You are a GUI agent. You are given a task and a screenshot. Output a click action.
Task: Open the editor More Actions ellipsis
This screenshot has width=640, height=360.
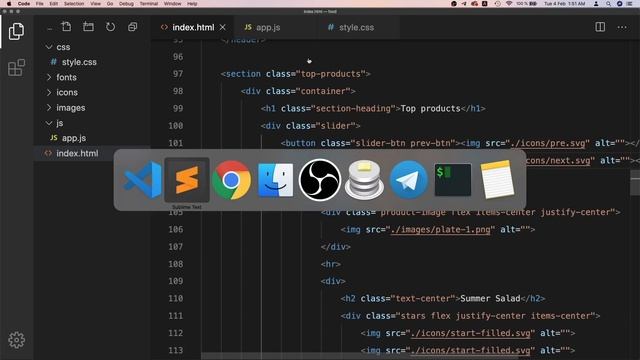(622, 27)
